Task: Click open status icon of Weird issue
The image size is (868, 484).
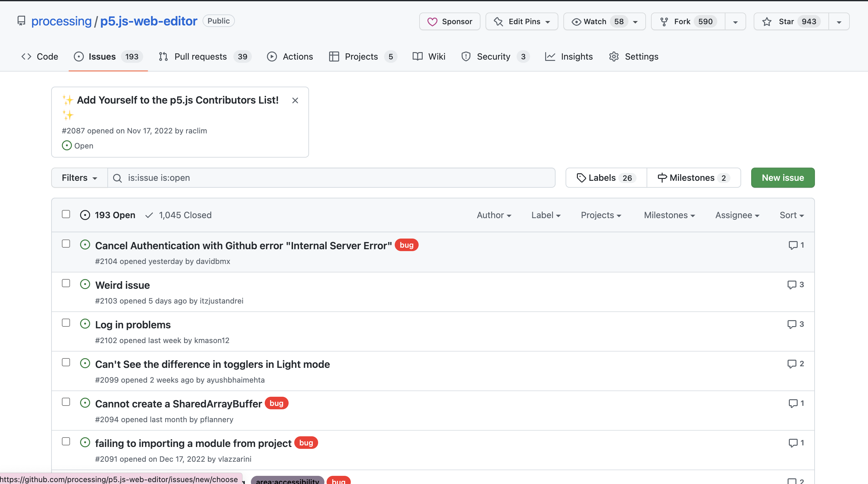Action: [x=85, y=284]
